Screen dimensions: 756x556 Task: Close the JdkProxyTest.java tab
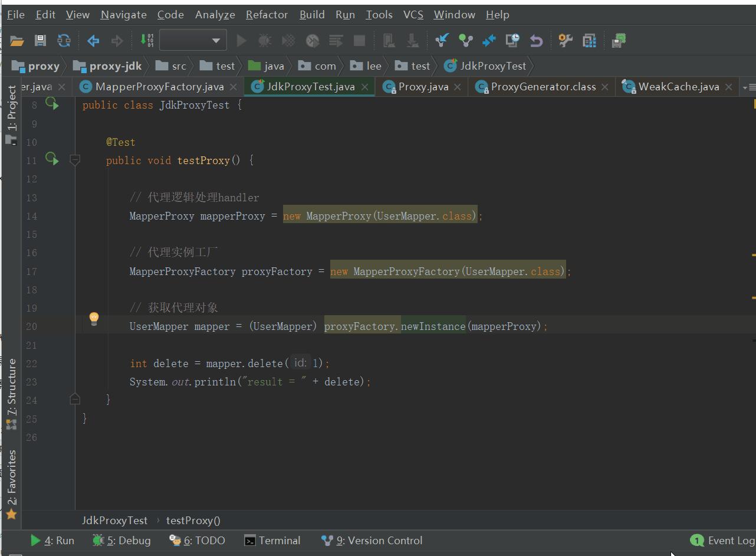[365, 87]
